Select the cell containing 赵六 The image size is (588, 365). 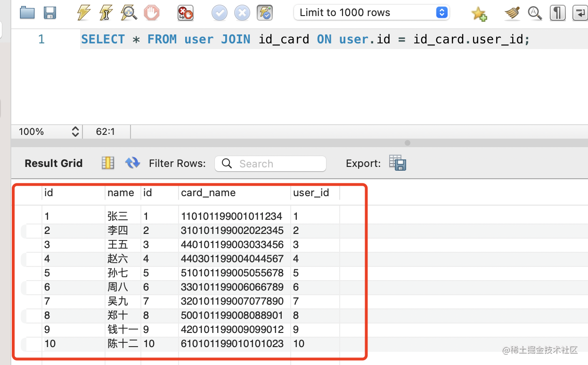click(x=122, y=259)
